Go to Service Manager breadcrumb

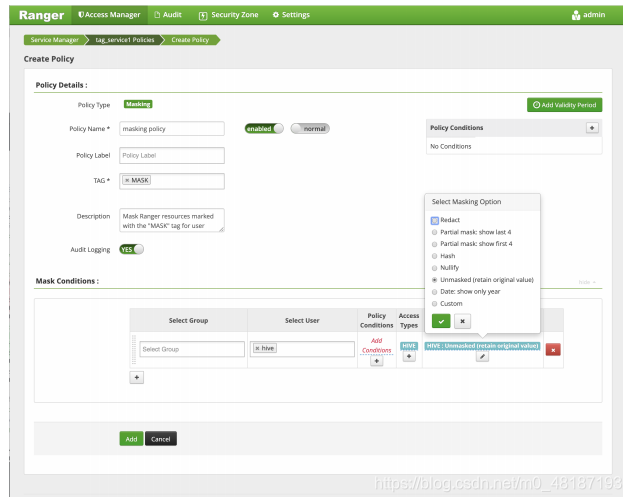54,40
